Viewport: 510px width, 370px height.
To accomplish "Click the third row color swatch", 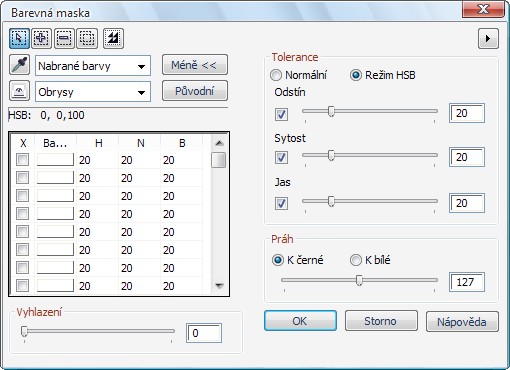I will [55, 196].
